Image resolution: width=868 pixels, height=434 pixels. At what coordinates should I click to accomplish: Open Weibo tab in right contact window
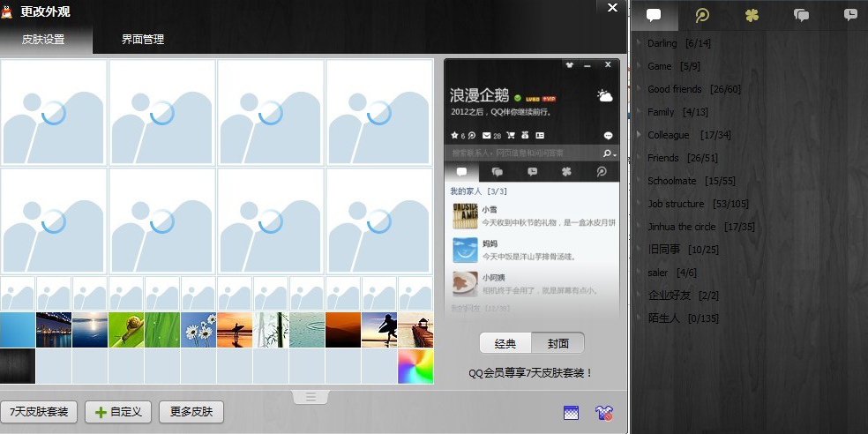pyautogui.click(x=702, y=16)
